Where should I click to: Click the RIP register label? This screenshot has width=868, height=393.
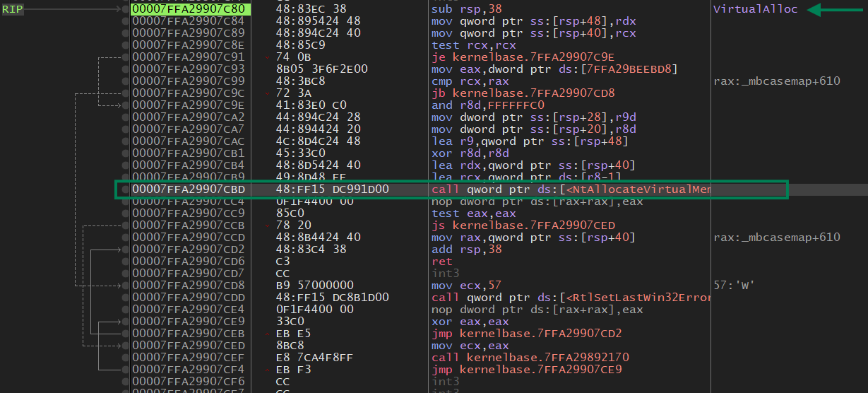(12, 9)
